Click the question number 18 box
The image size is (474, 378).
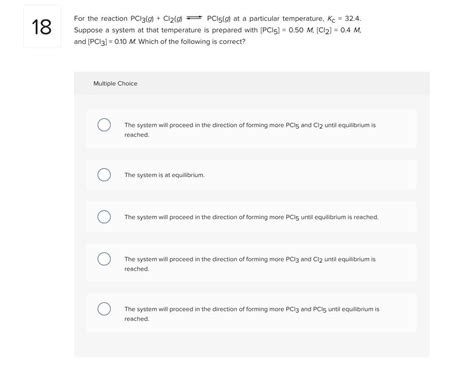[x=42, y=27]
